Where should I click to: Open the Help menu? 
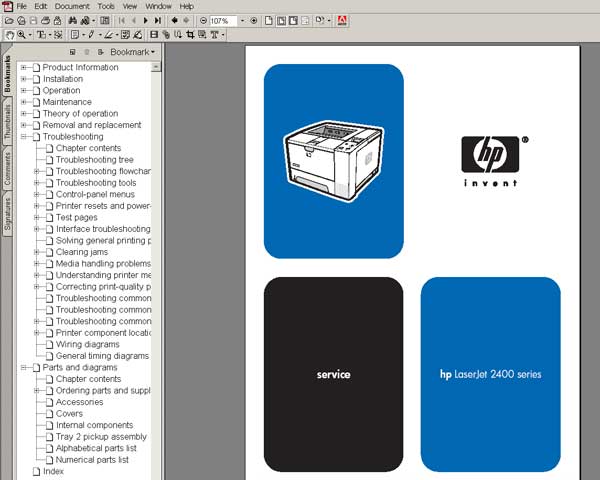187,6
